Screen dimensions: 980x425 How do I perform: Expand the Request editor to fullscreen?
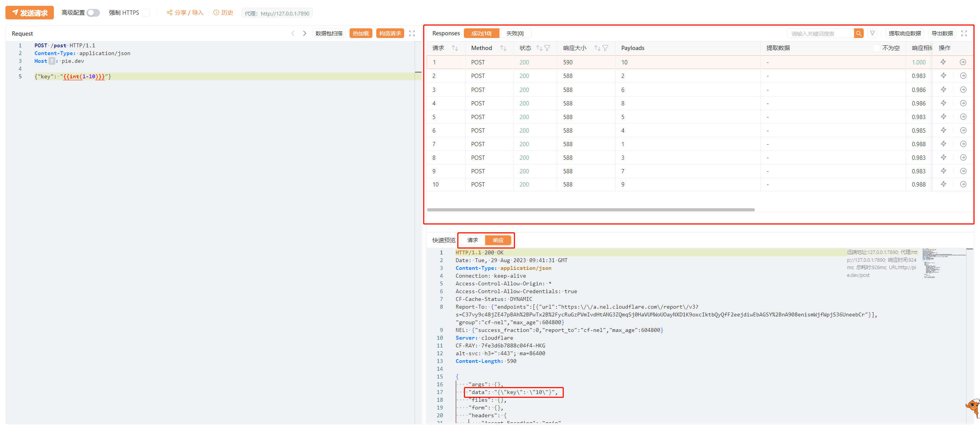(412, 33)
